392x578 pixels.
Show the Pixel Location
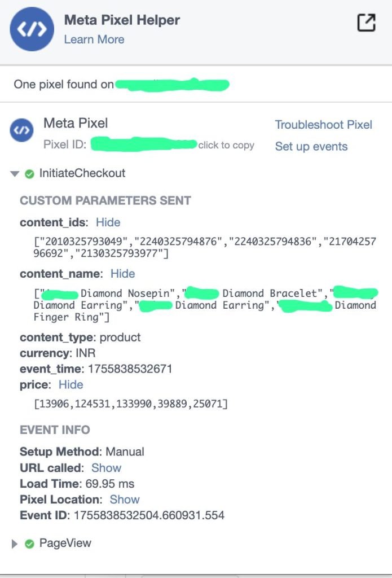[x=125, y=499]
